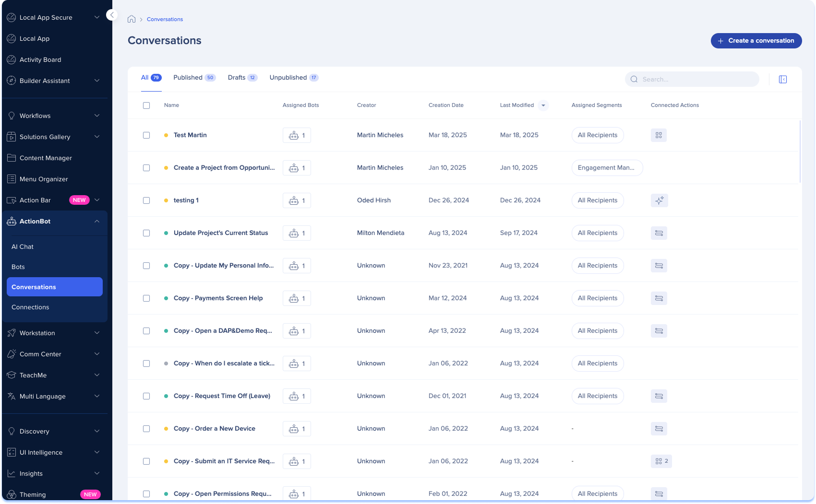Check the box for Test Martin conversation

[x=146, y=135]
